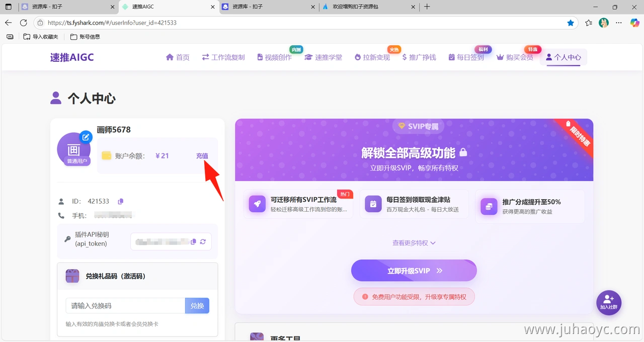Click the rocket icon on SVIP工作流 card
The width and height of the screenshot is (644, 342).
pos(257,204)
